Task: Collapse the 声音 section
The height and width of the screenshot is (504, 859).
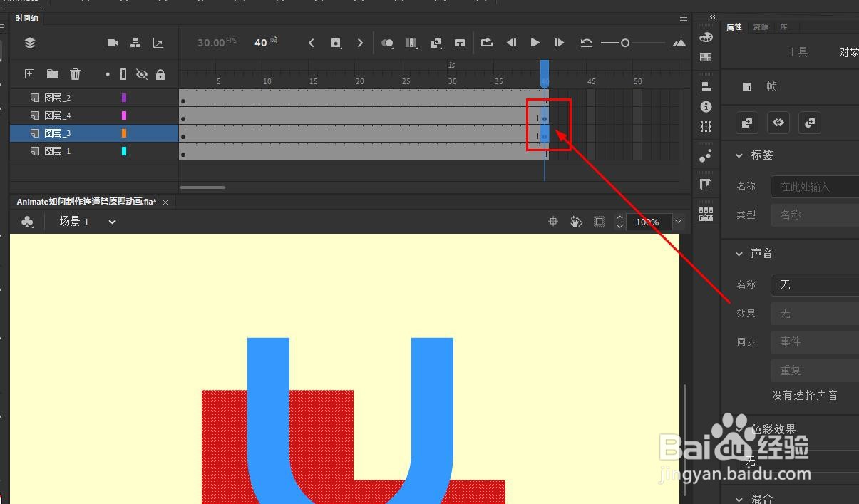Action: pos(739,253)
